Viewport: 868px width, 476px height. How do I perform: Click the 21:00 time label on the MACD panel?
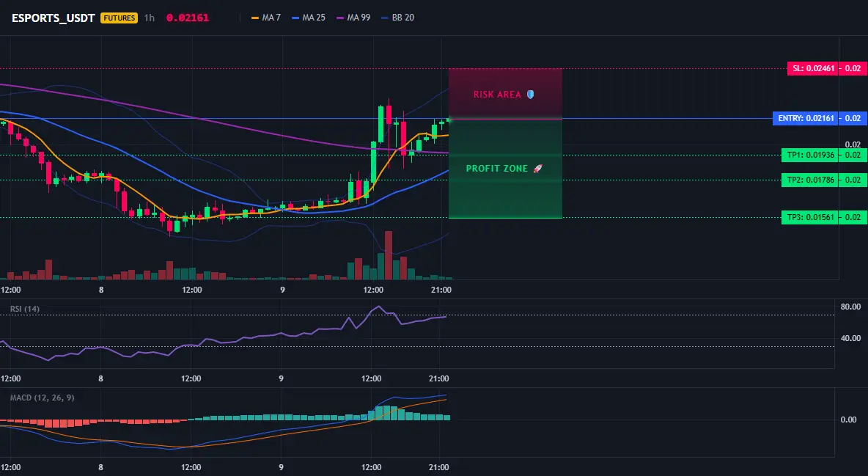coord(439,467)
